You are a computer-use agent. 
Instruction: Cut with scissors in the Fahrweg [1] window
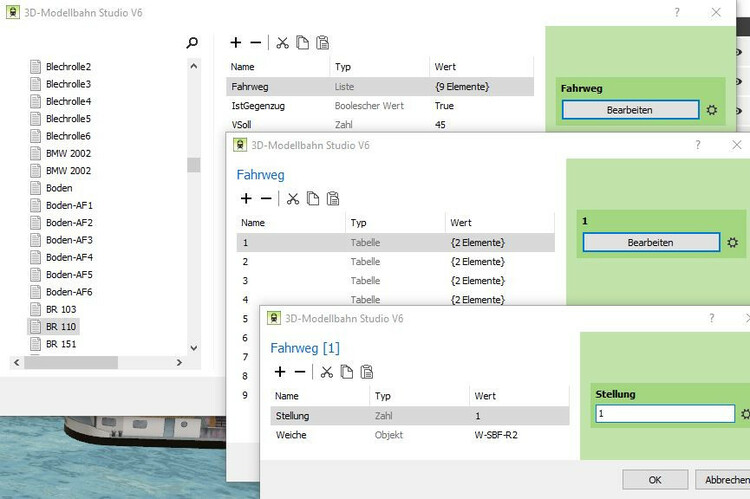(327, 372)
